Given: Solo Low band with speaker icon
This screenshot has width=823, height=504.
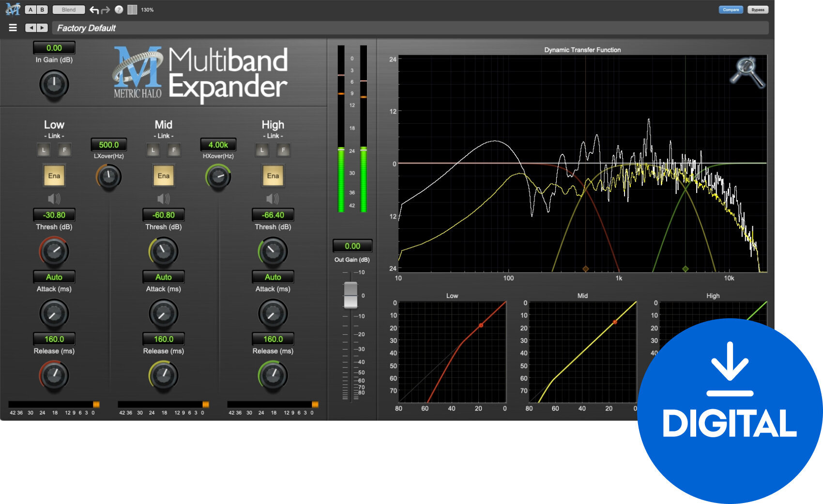Looking at the screenshot, I should coord(54,198).
